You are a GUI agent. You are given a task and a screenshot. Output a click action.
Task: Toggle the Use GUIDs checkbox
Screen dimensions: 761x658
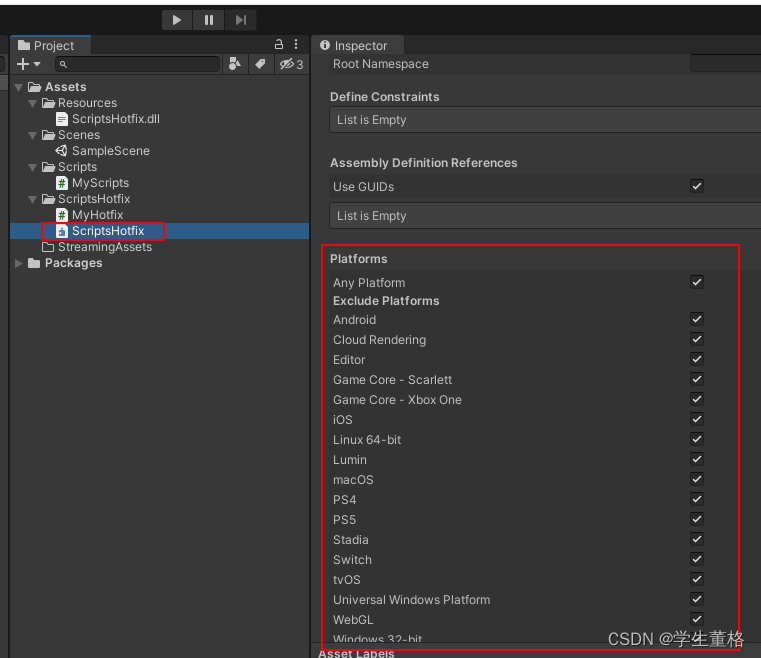(x=697, y=186)
